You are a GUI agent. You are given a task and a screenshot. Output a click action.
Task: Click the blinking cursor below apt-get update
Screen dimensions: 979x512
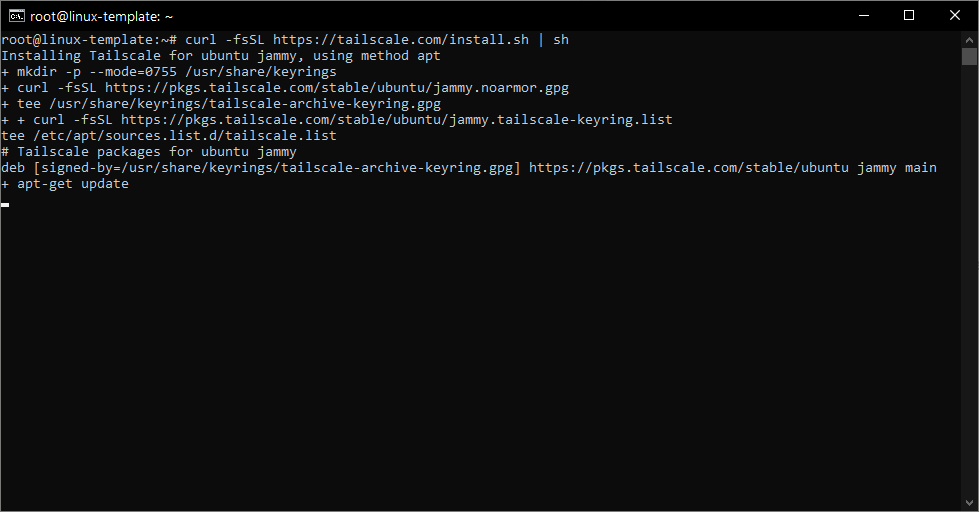5,204
